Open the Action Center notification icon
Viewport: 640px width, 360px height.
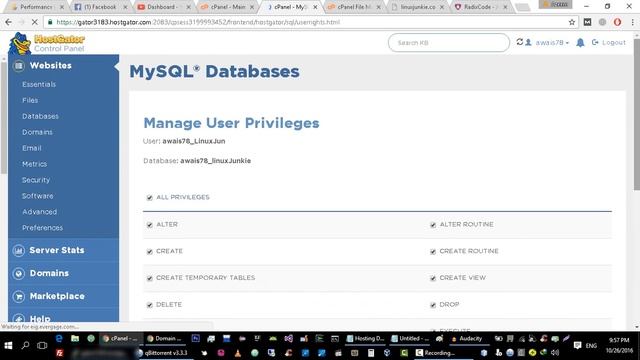(x=577, y=346)
